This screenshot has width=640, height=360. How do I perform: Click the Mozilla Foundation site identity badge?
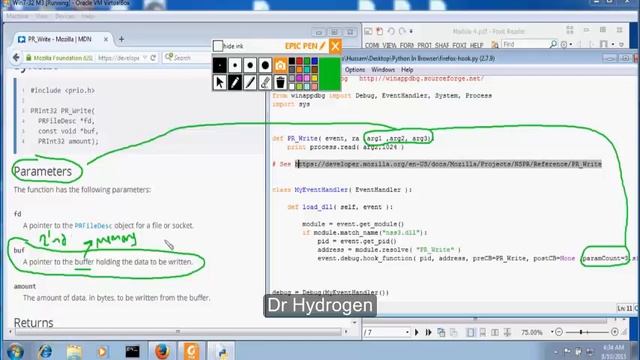tap(59, 58)
